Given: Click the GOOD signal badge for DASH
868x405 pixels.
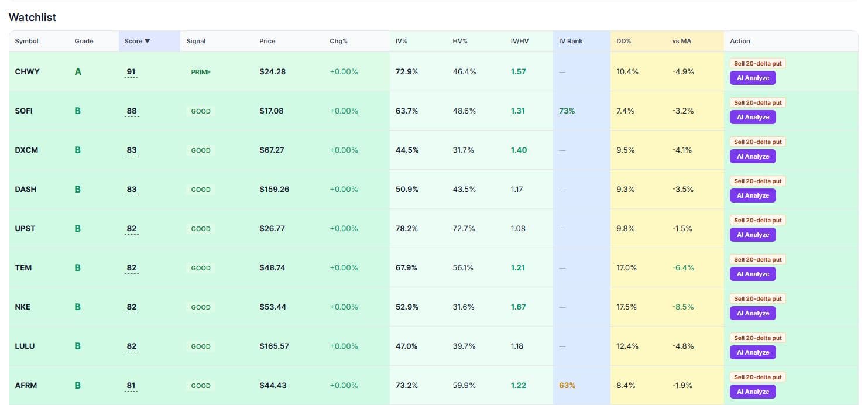Looking at the screenshot, I should click(x=201, y=189).
